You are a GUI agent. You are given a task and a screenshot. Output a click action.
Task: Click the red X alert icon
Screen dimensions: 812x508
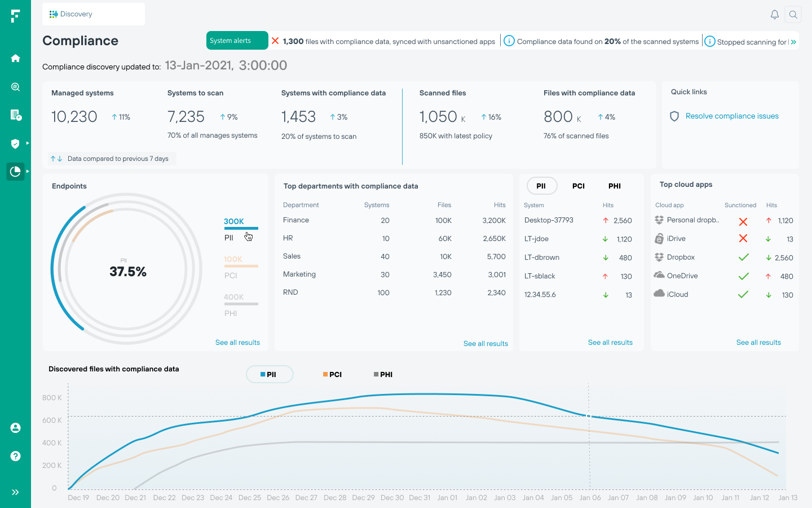coord(275,41)
